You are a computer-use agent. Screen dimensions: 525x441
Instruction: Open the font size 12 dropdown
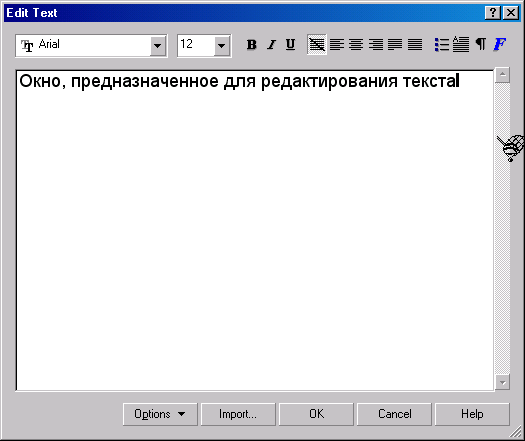coord(221,46)
